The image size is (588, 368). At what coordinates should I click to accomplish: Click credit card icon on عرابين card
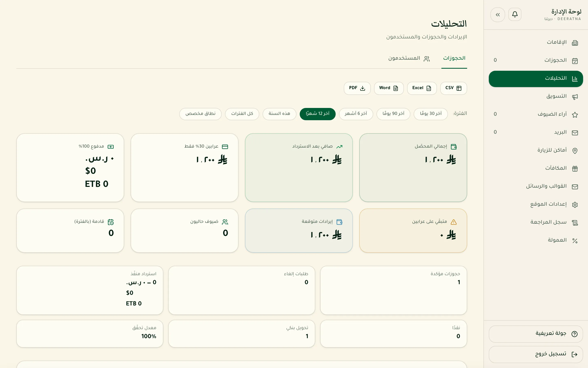(x=225, y=147)
